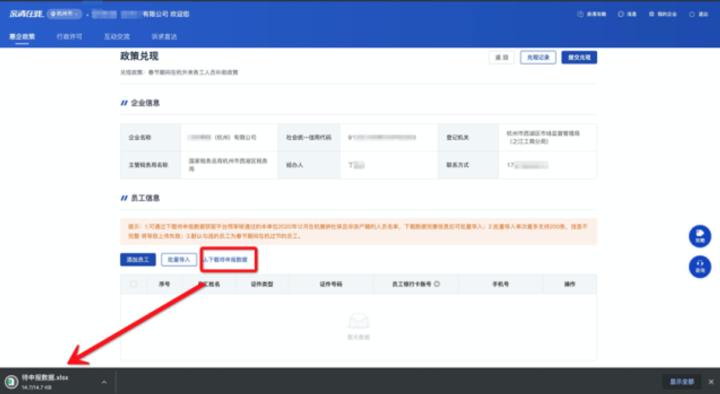This screenshot has height=394, width=720.
Task: Switch to the 诉求直达 tab
Action: click(164, 36)
